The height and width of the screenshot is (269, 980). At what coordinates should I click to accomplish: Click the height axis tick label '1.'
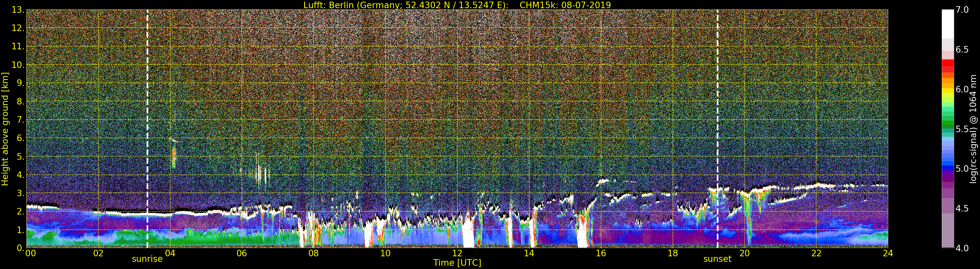click(x=20, y=230)
